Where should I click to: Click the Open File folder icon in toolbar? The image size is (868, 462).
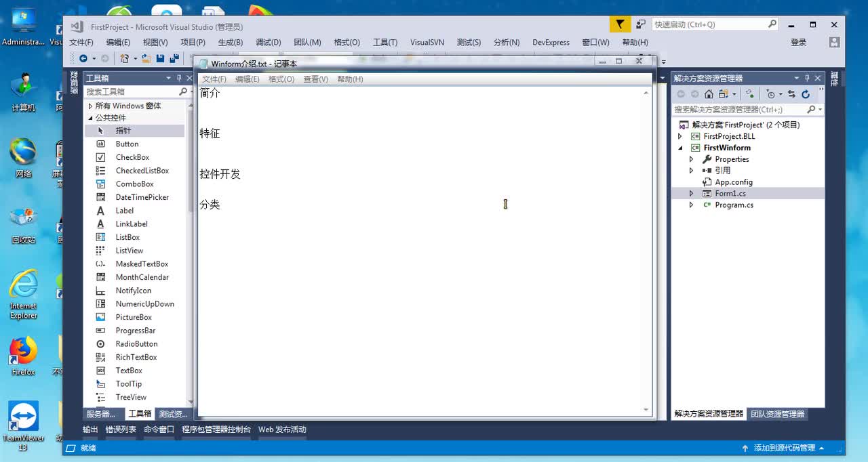click(x=146, y=59)
